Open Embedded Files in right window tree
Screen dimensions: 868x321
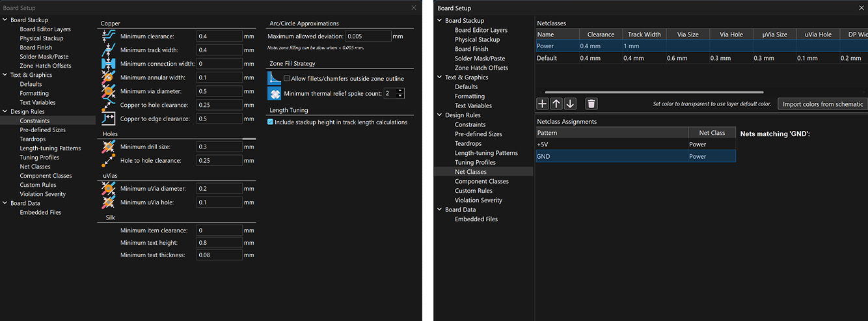tap(476, 219)
